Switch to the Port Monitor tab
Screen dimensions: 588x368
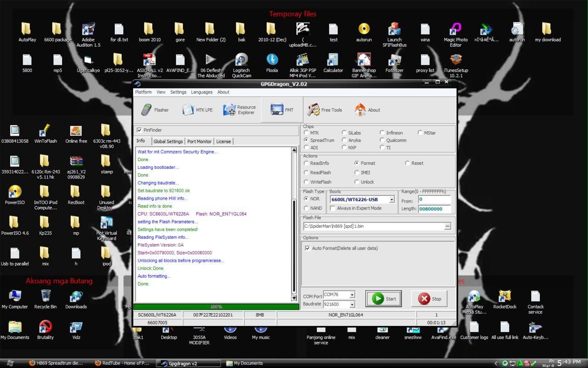[x=199, y=142]
